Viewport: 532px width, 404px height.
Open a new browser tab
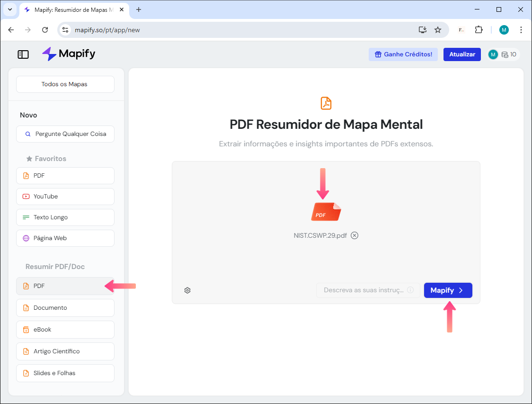(138, 9)
